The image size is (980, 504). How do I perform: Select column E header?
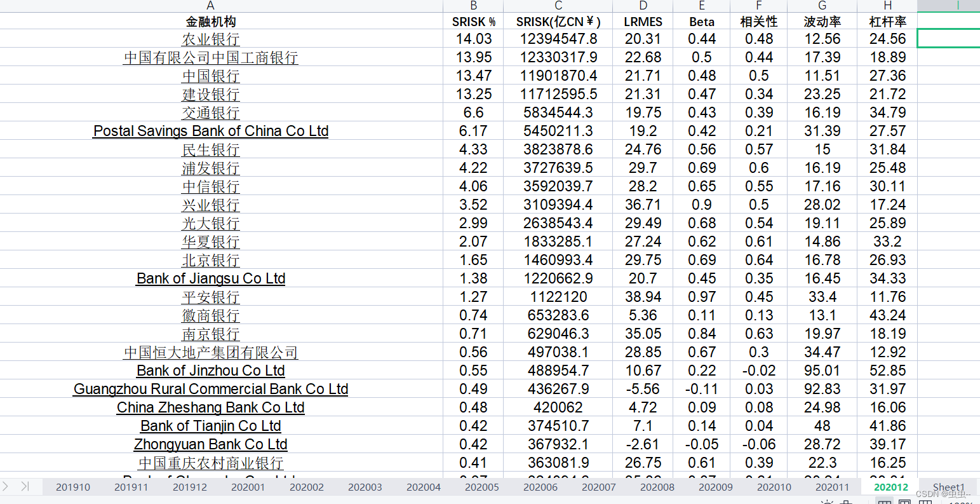click(701, 6)
